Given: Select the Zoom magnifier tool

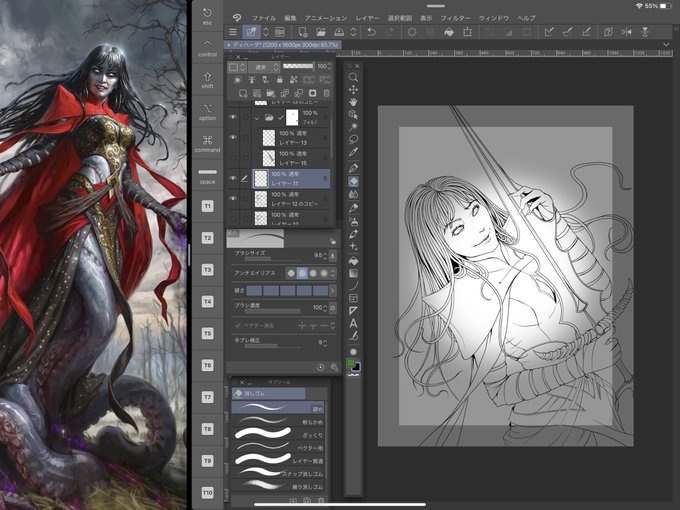Looking at the screenshot, I should pyautogui.click(x=353, y=77).
